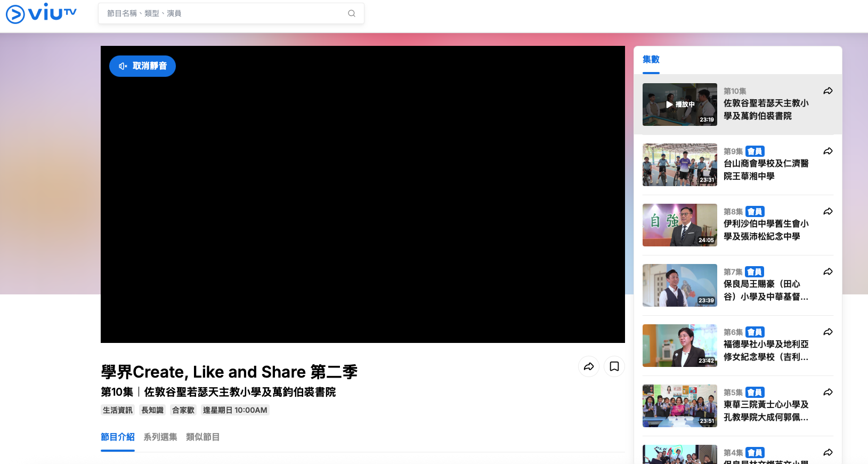Screen dimensions: 868x464
Task: Open episode title 保良局王賜豪（田心谷）小學
Action: (x=766, y=291)
